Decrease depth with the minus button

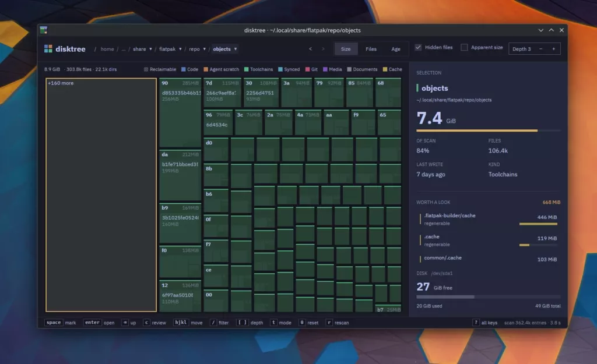coord(540,49)
